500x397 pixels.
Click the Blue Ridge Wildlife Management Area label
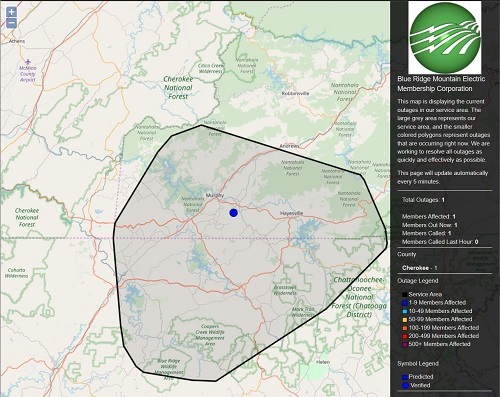[169, 369]
